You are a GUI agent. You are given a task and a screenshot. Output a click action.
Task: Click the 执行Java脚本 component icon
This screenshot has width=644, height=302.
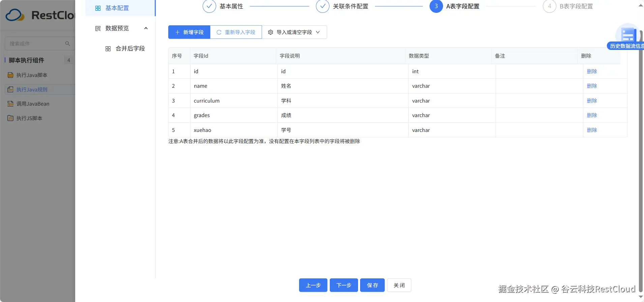click(x=10, y=75)
